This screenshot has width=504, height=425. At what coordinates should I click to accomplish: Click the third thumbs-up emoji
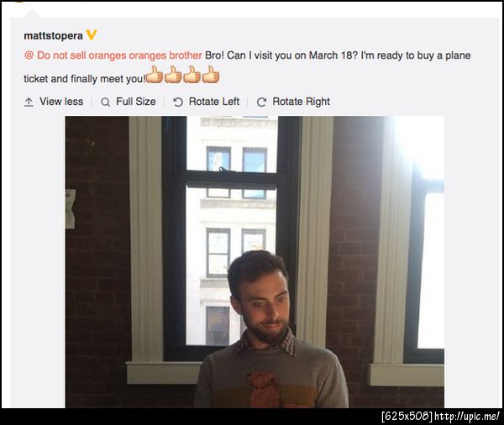pyautogui.click(x=192, y=75)
